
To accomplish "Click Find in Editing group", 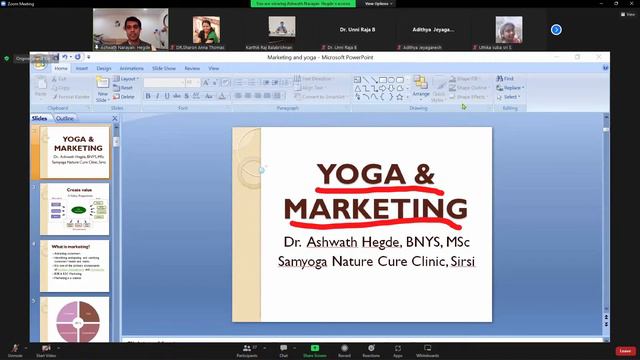I will [505, 78].
